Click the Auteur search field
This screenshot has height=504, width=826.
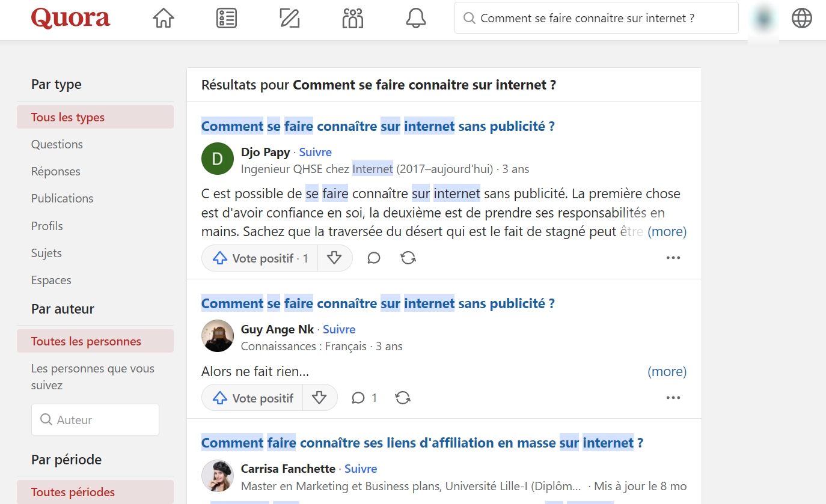point(95,420)
